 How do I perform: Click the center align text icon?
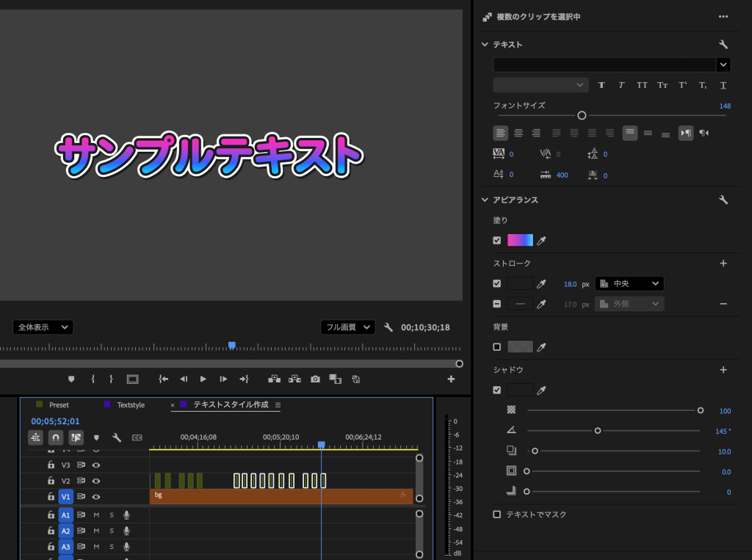point(518,133)
